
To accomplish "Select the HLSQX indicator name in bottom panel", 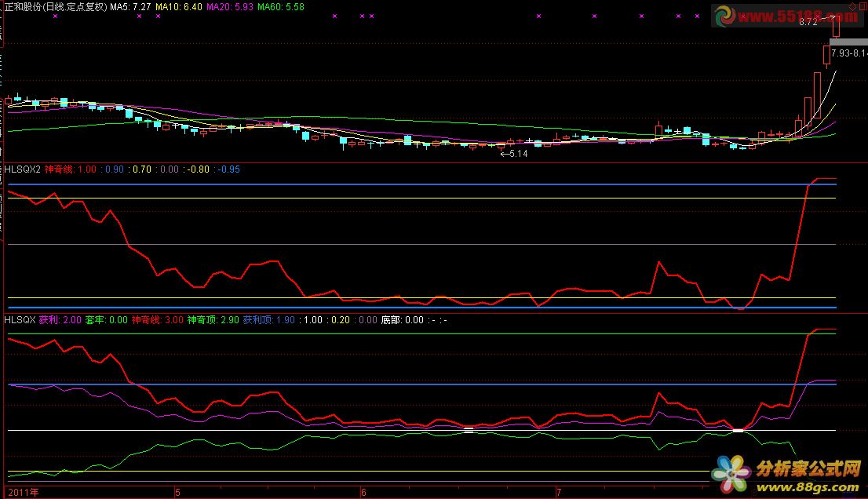I will pos(20,320).
